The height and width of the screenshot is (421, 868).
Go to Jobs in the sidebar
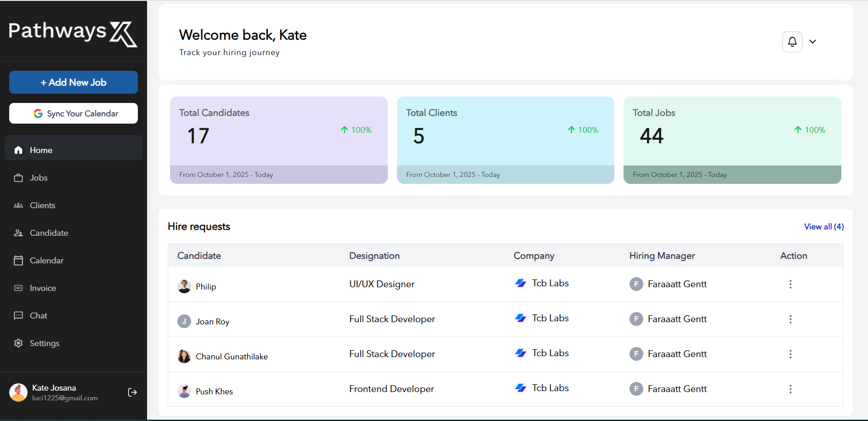74,178
